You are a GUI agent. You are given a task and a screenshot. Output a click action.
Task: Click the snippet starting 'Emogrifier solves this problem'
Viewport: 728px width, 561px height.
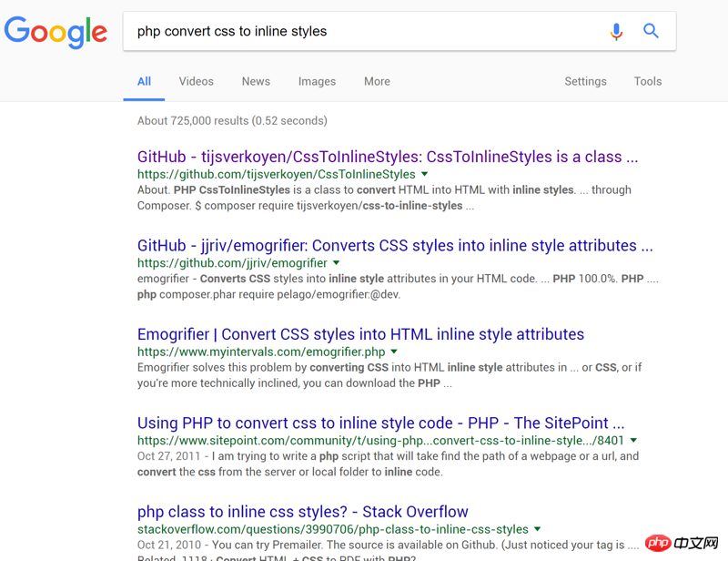[389, 375]
